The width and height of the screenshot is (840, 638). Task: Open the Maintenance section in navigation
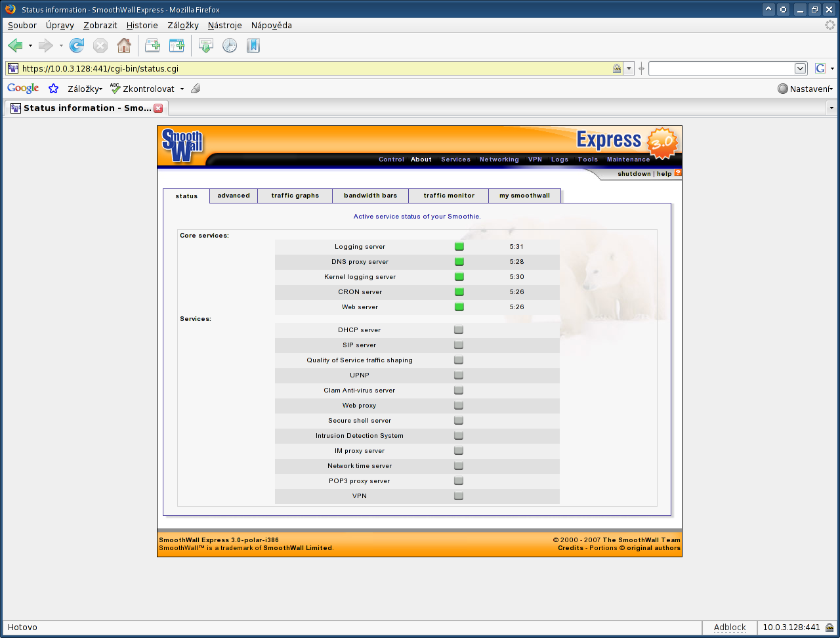point(629,159)
